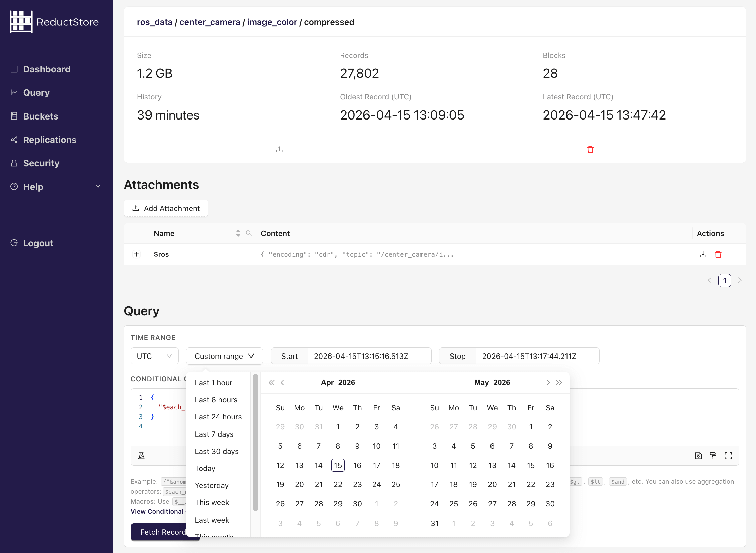Click the upload entry icon below the stats
756x553 pixels.
click(x=279, y=149)
